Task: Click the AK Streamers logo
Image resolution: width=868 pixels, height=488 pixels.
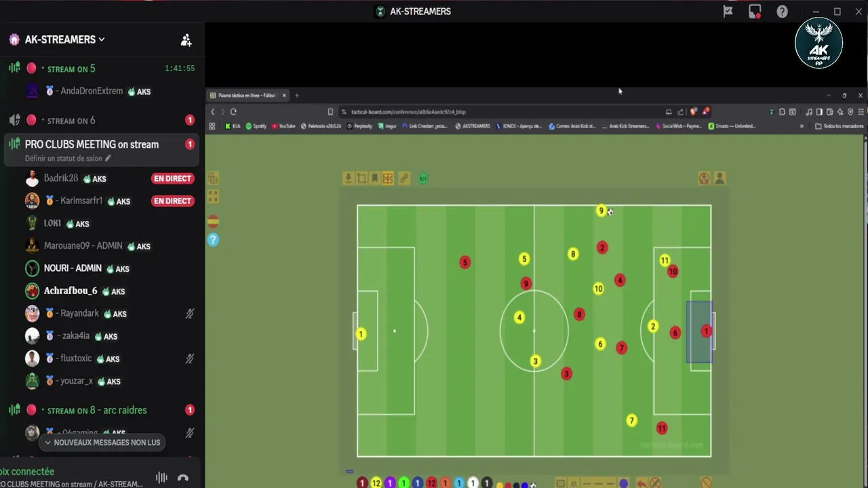Action: point(819,44)
